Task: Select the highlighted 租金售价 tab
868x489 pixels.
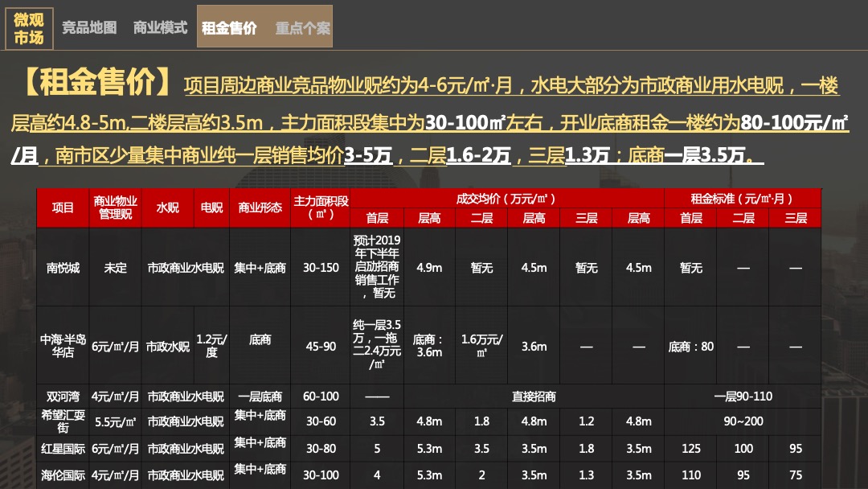Action: 229,27
